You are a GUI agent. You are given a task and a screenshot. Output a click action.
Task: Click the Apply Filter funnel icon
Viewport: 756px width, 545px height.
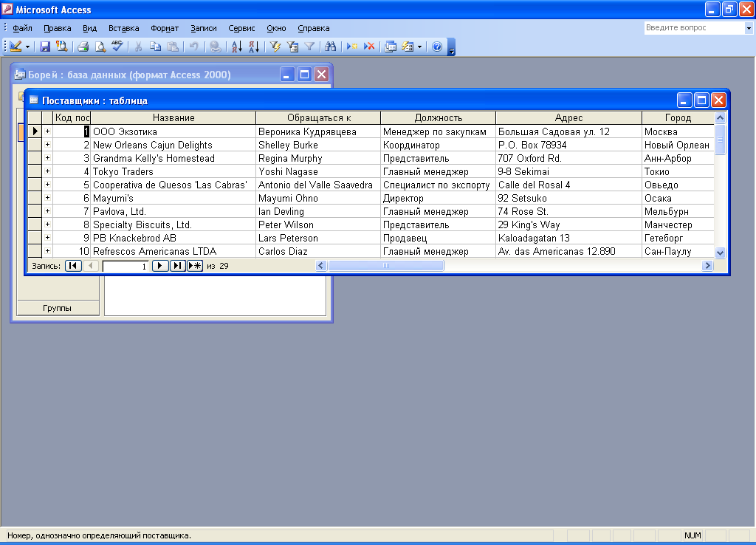click(309, 47)
